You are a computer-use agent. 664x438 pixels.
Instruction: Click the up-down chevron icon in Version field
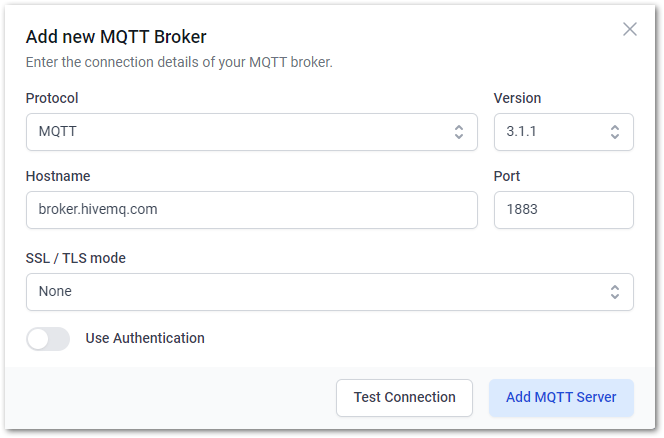point(615,132)
